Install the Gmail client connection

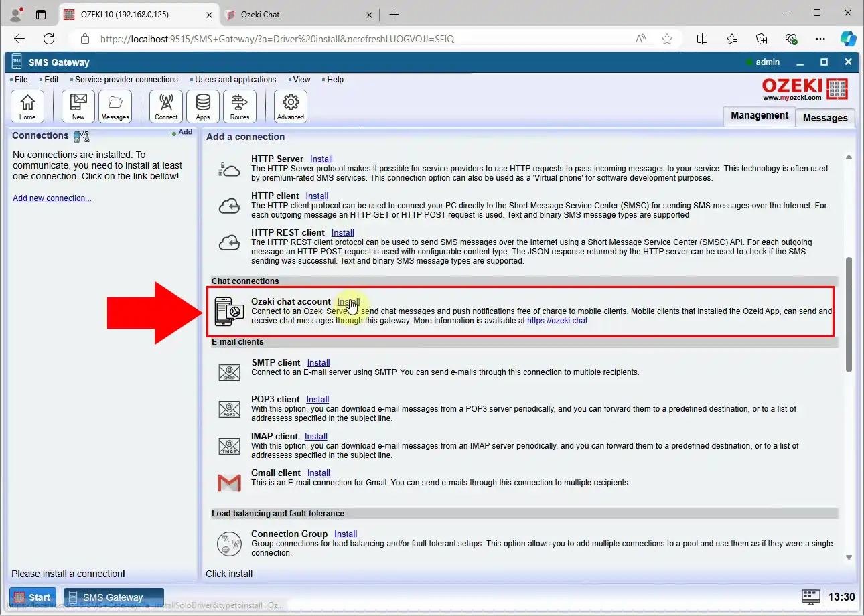pos(319,473)
